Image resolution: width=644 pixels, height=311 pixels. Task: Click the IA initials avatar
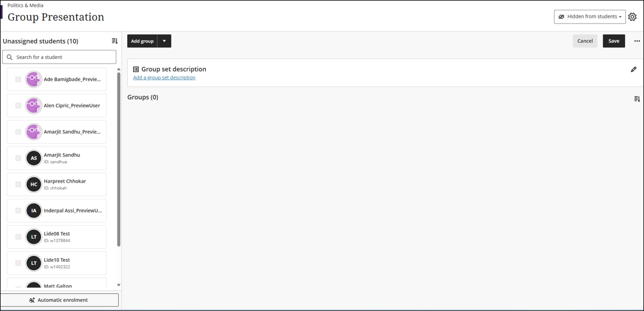coord(34,210)
